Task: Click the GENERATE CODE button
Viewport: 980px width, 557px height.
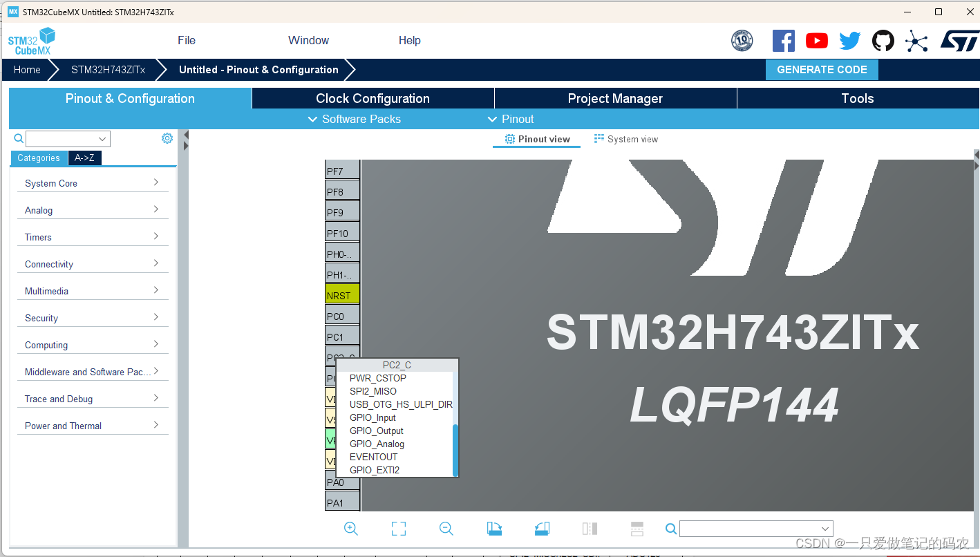Action: tap(822, 70)
